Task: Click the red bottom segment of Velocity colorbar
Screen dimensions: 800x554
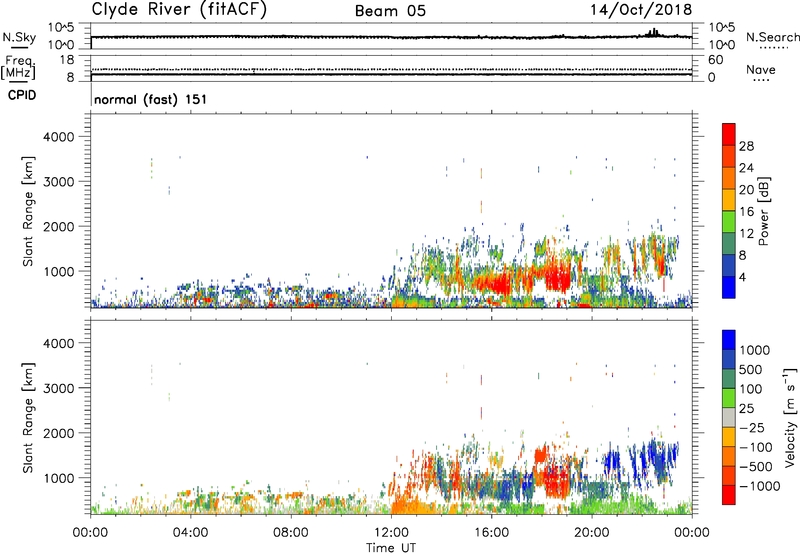Action: click(729, 495)
